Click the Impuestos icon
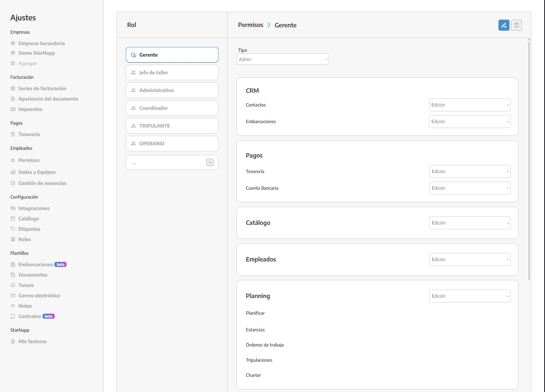545x392 pixels. 13,109
